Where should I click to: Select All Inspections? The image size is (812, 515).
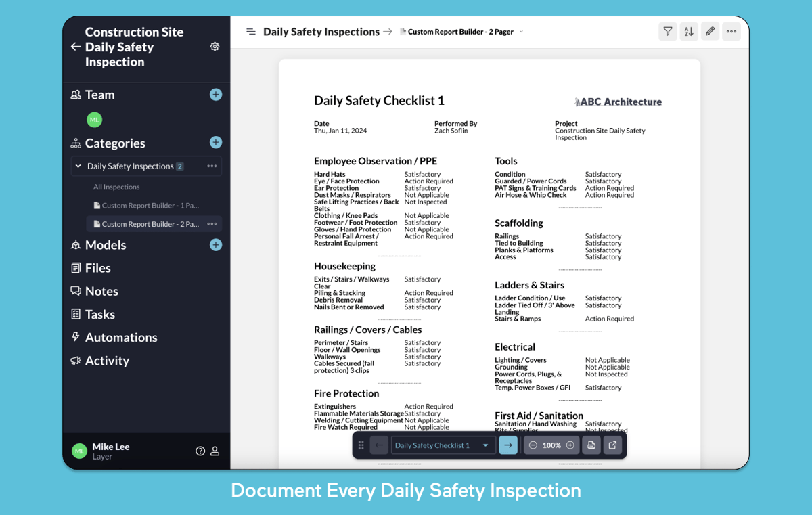click(x=116, y=187)
